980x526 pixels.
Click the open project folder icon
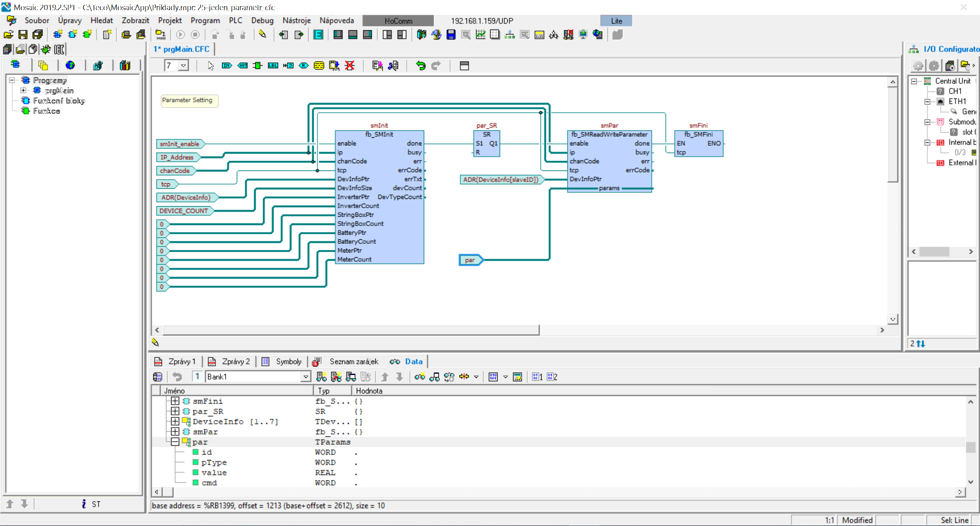point(9,35)
